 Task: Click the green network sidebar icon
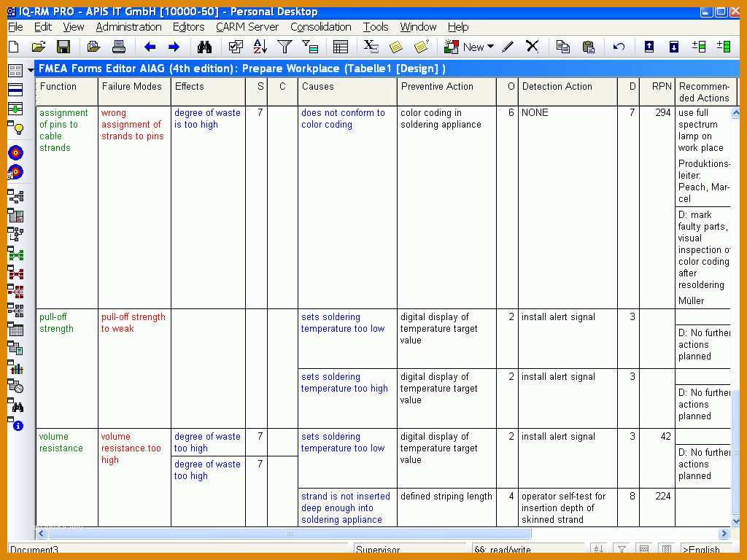(16, 254)
